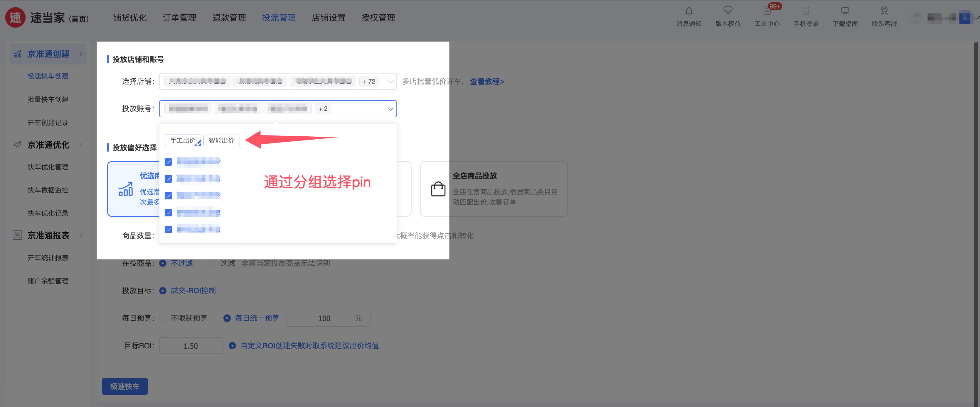Open the 消息通知 bell icon
This screenshot has width=980, height=407.
[x=688, y=11]
